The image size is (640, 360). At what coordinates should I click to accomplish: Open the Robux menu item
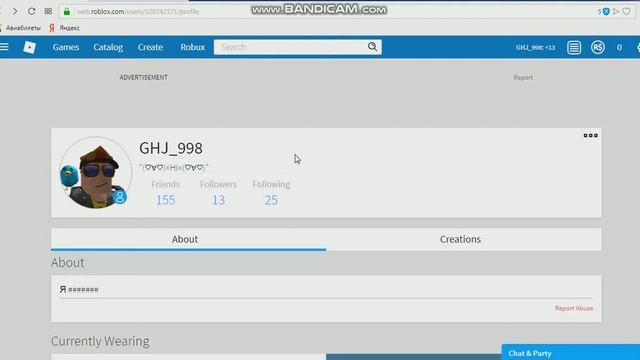pos(193,47)
